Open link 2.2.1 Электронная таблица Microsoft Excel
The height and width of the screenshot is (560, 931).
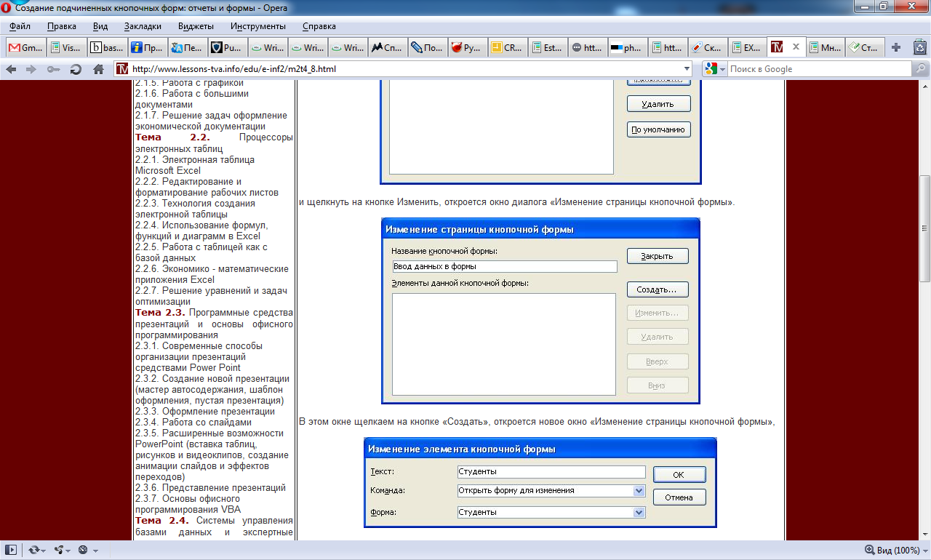(x=195, y=165)
